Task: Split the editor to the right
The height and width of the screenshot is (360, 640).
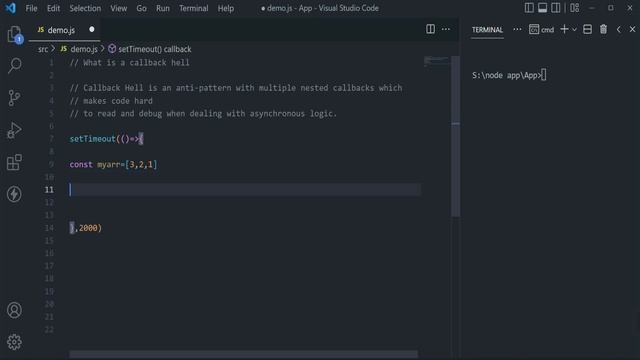Action: 430,29
